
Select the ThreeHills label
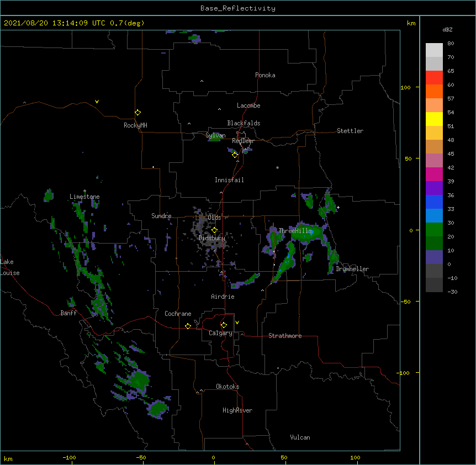point(295,231)
